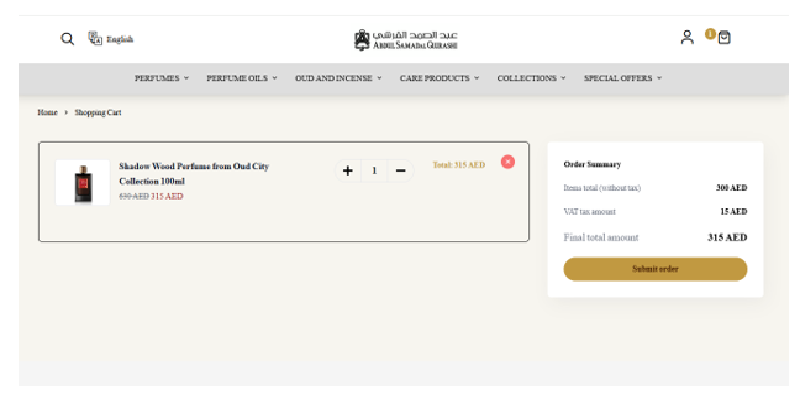The width and height of the screenshot is (800, 394).
Task: Select the strikethrough '630 AED' price
Action: [x=134, y=196]
